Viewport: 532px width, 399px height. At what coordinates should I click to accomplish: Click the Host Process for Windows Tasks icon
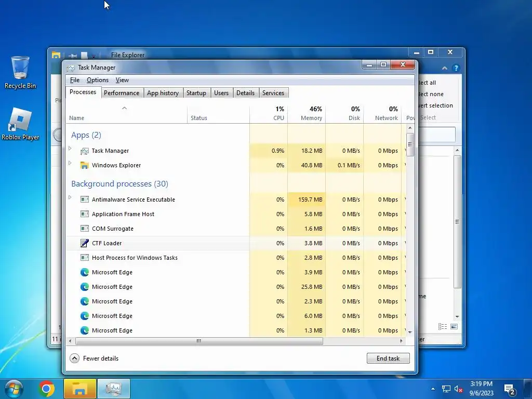pos(85,258)
